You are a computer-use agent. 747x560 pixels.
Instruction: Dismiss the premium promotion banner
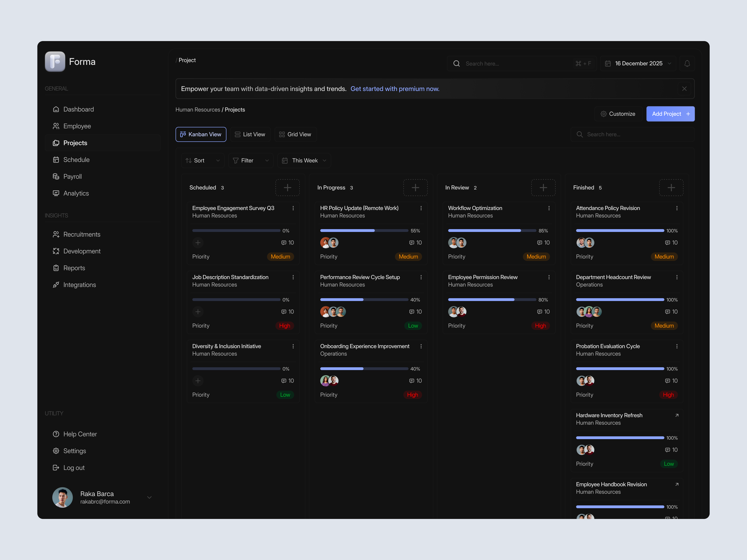pos(684,89)
